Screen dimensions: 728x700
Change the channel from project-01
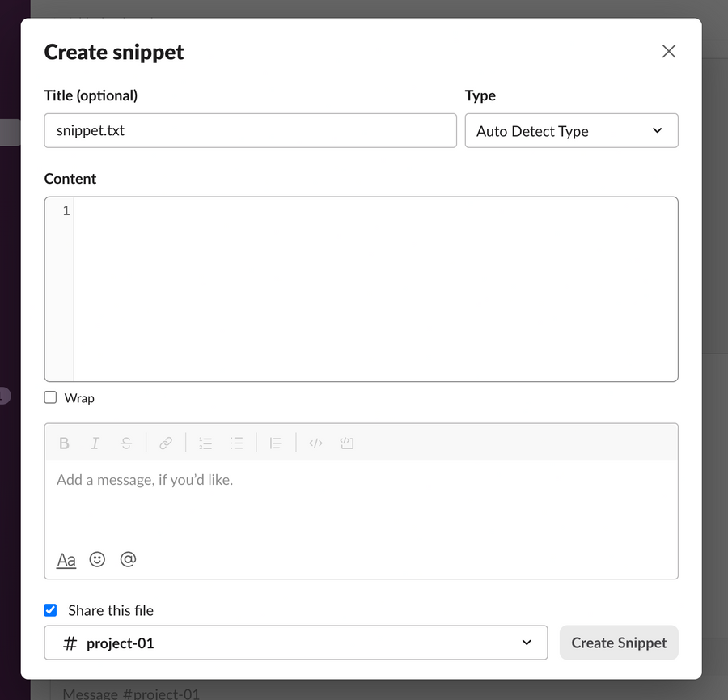pyautogui.click(x=295, y=642)
